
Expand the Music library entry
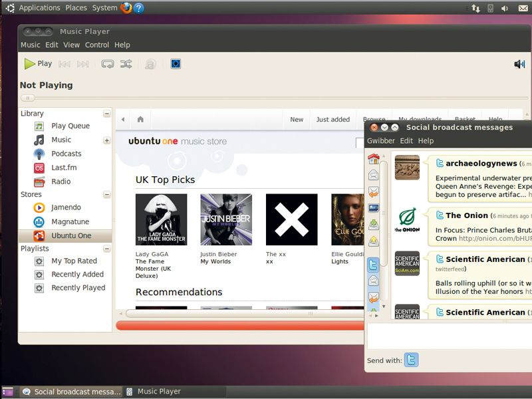pyautogui.click(x=107, y=140)
